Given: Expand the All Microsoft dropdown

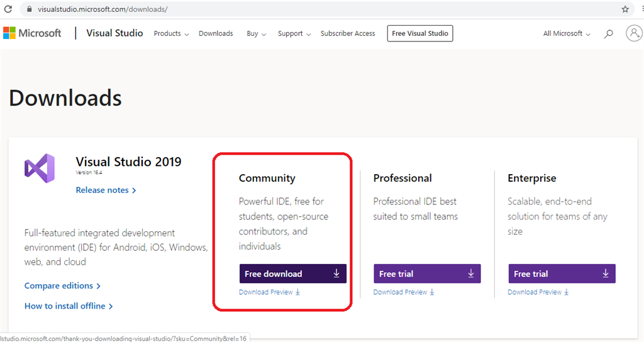Looking at the screenshot, I should click(x=567, y=34).
